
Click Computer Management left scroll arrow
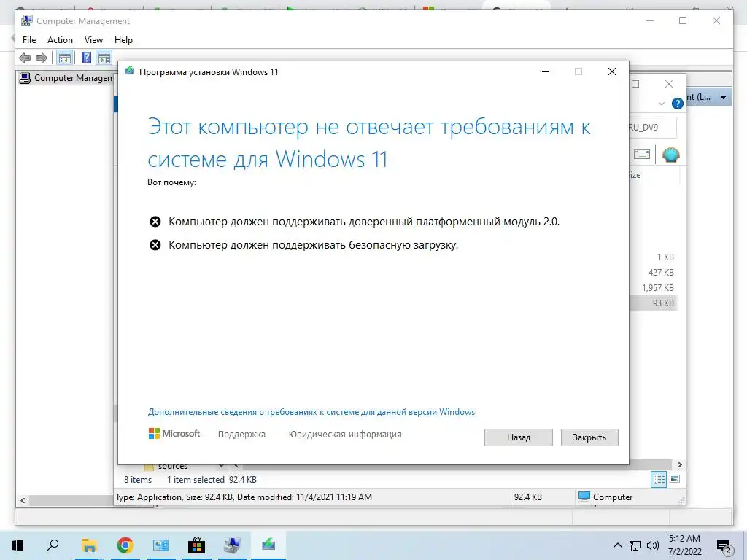pos(23,500)
